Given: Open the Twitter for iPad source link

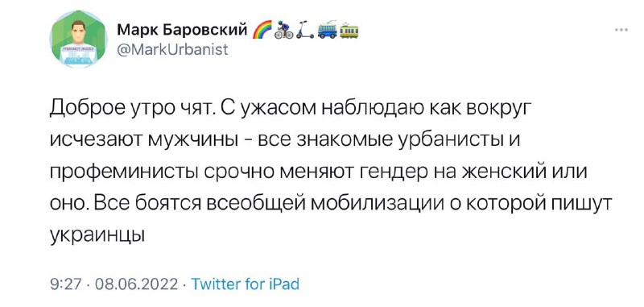Looking at the screenshot, I should pyautogui.click(x=246, y=284).
